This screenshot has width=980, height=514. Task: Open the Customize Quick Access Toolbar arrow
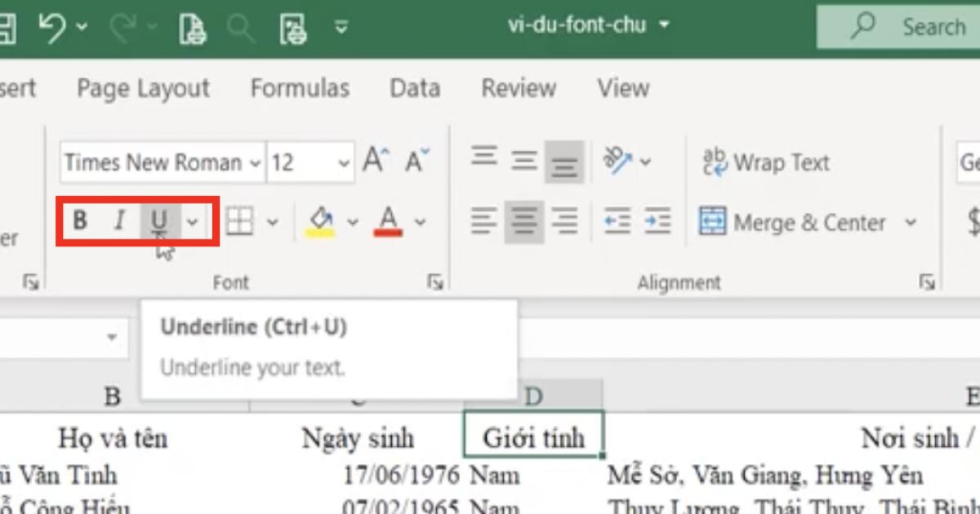tap(342, 28)
